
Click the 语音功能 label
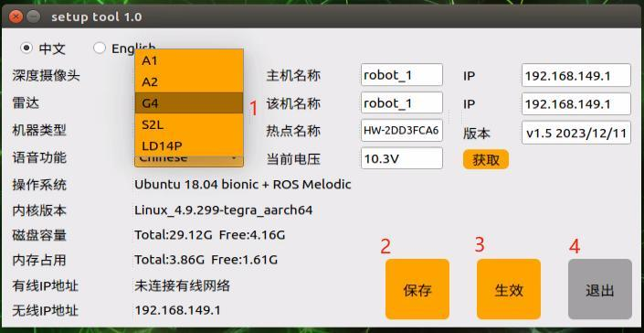click(x=39, y=157)
